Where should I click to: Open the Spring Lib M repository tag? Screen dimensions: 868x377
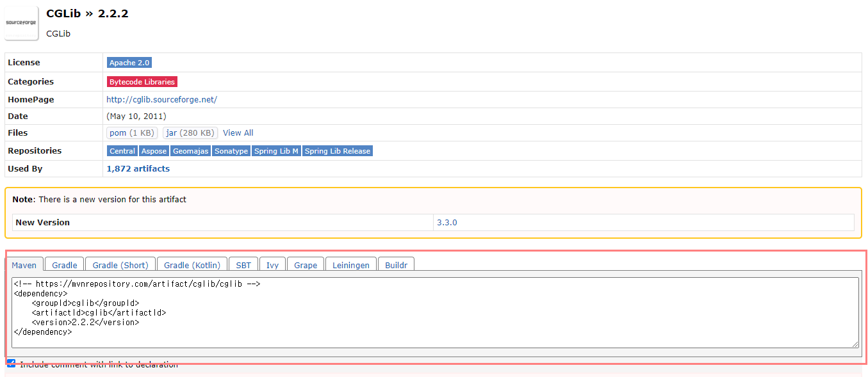coord(276,151)
